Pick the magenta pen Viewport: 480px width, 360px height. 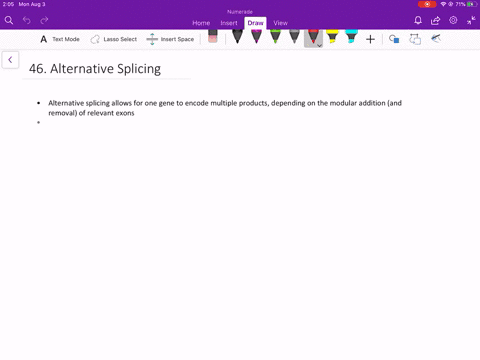click(x=256, y=37)
